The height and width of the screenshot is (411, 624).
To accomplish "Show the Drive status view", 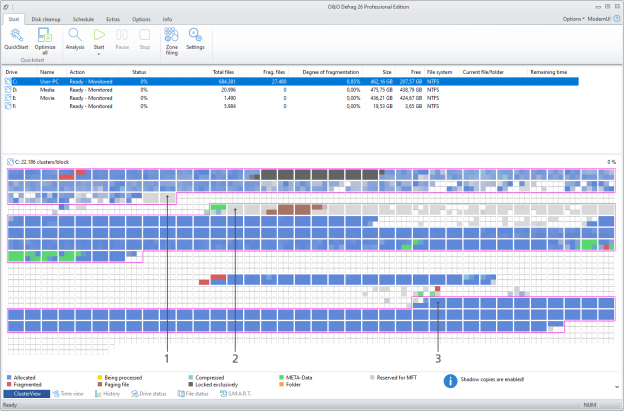I will 148,393.
